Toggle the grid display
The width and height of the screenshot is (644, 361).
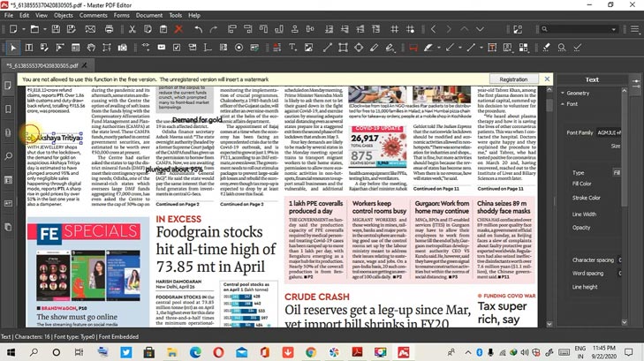click(x=394, y=29)
